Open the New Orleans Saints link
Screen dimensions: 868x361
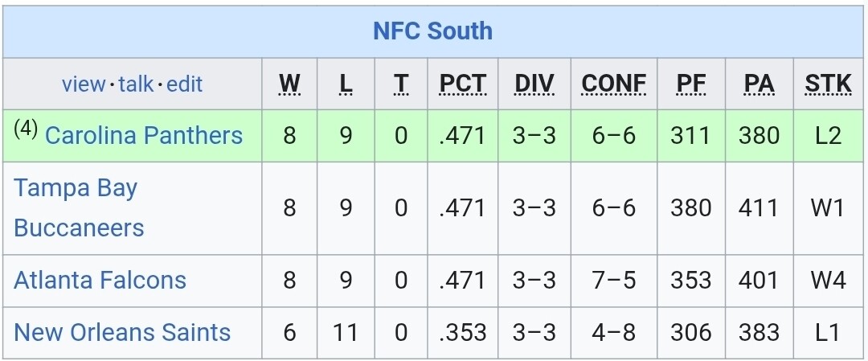coord(122,332)
